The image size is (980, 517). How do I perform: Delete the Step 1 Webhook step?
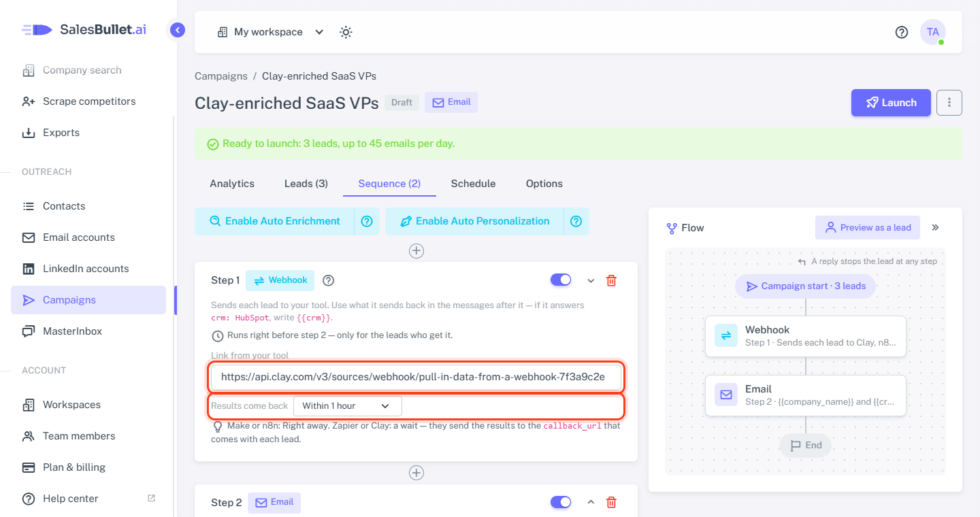coord(611,280)
